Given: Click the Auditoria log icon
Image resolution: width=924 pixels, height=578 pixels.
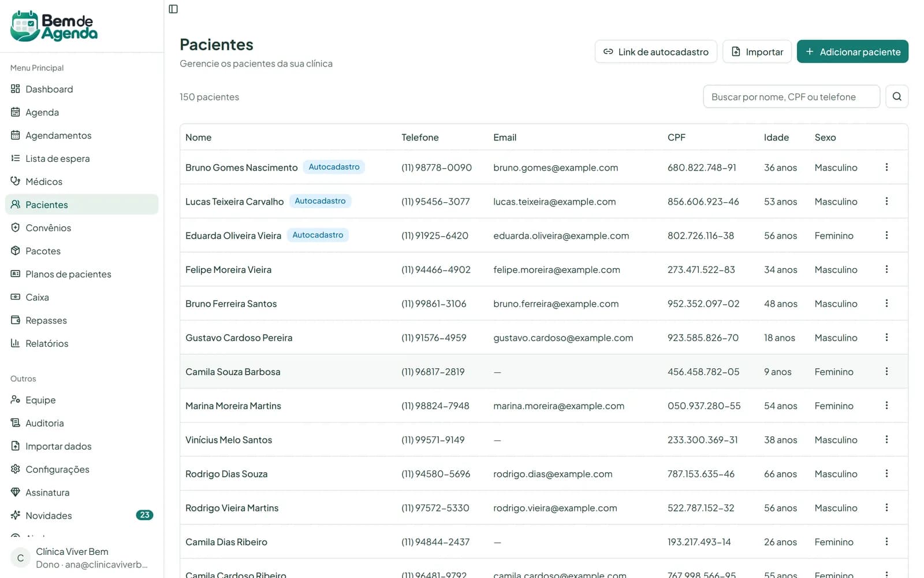Looking at the screenshot, I should pos(16,423).
